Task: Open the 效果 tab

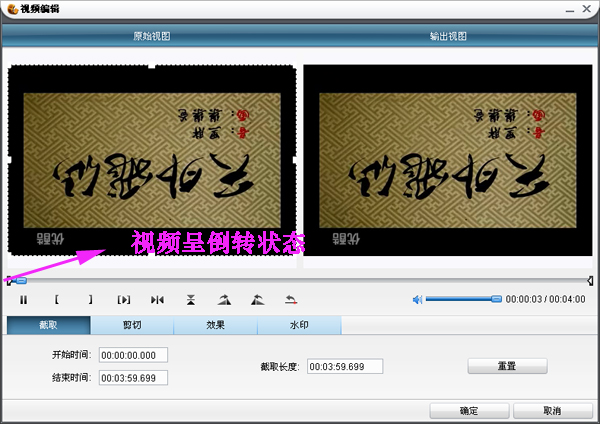Action: tap(216, 325)
